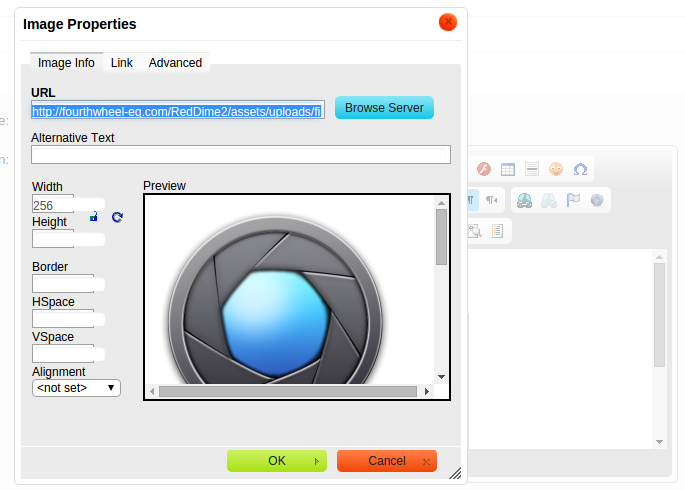Close the Image Properties dialog

pos(448,22)
